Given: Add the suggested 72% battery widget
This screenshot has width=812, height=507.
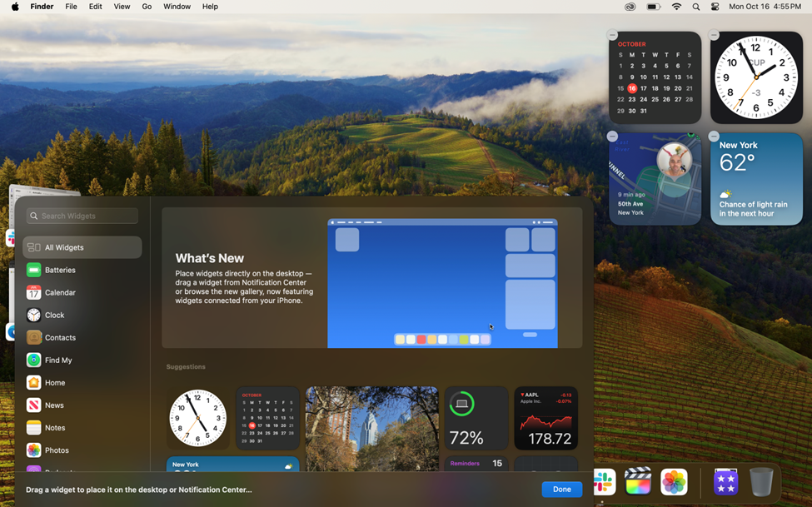Looking at the screenshot, I should tap(476, 418).
